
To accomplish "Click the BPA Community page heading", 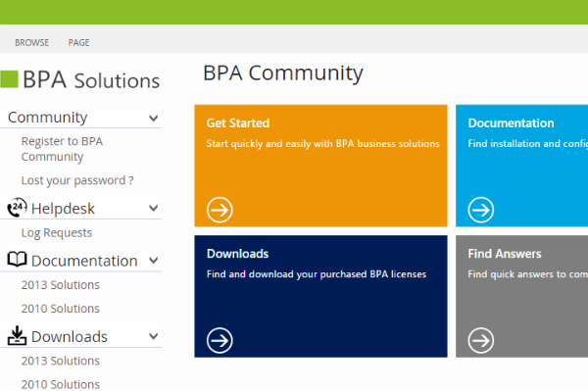I will pos(283,73).
